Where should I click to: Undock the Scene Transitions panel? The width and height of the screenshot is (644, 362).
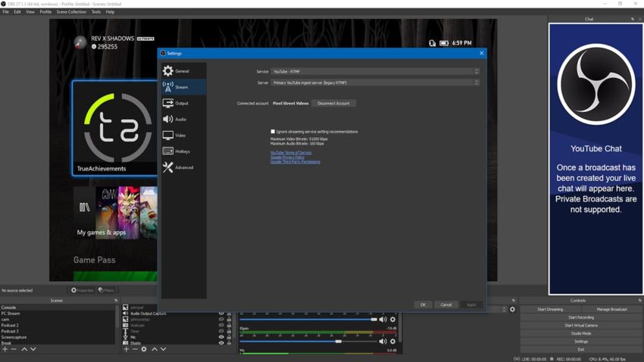coord(513,301)
